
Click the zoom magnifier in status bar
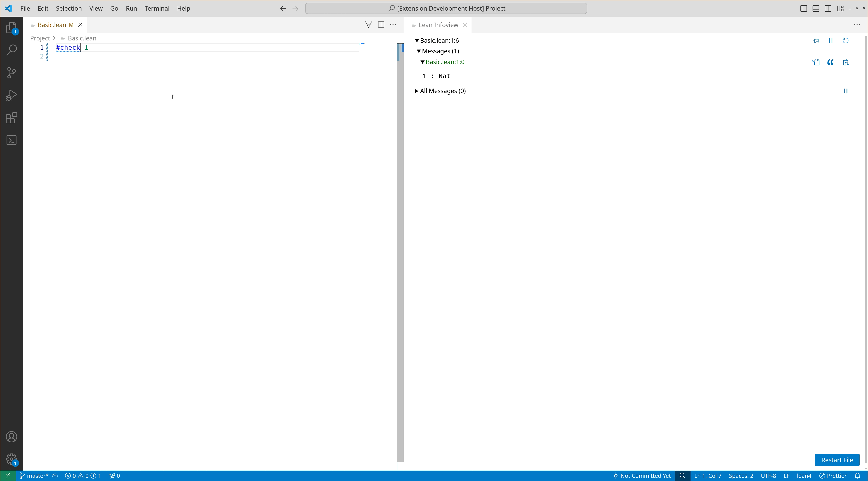682,476
